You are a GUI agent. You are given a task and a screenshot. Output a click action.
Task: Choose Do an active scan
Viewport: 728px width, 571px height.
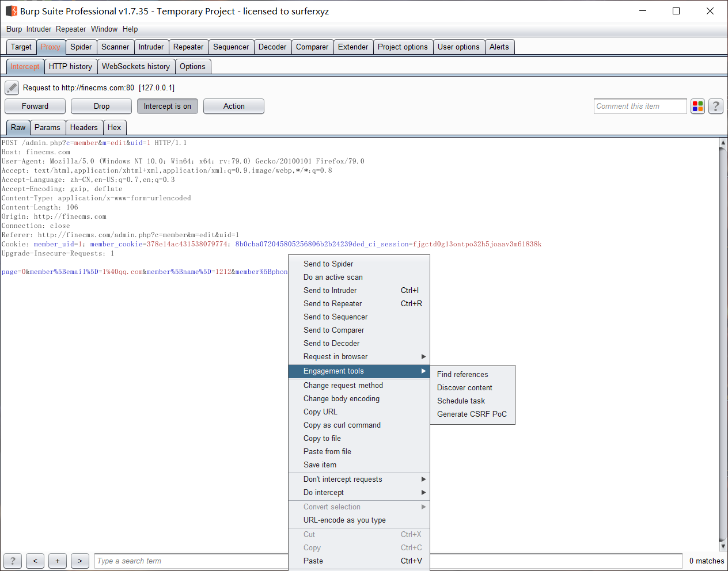[359, 277]
